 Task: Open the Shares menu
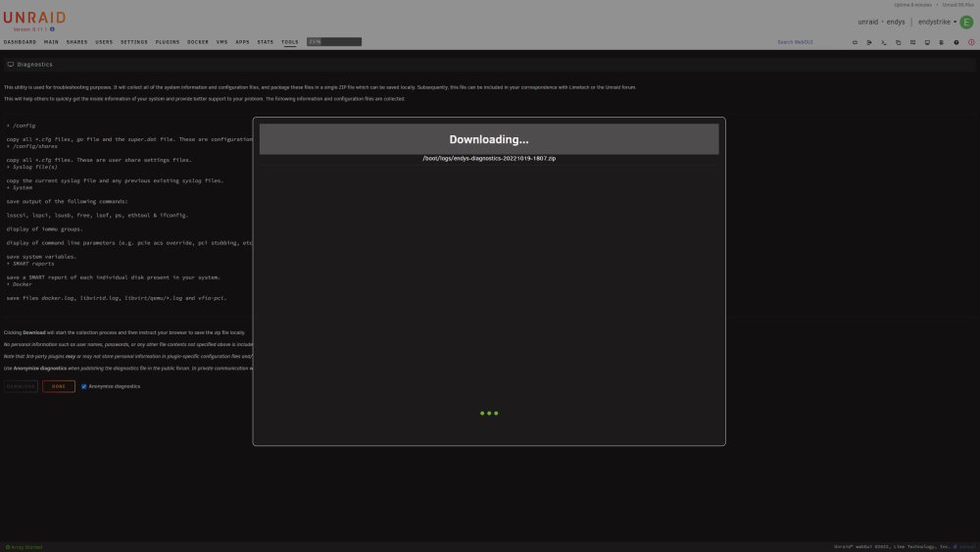tap(76, 42)
